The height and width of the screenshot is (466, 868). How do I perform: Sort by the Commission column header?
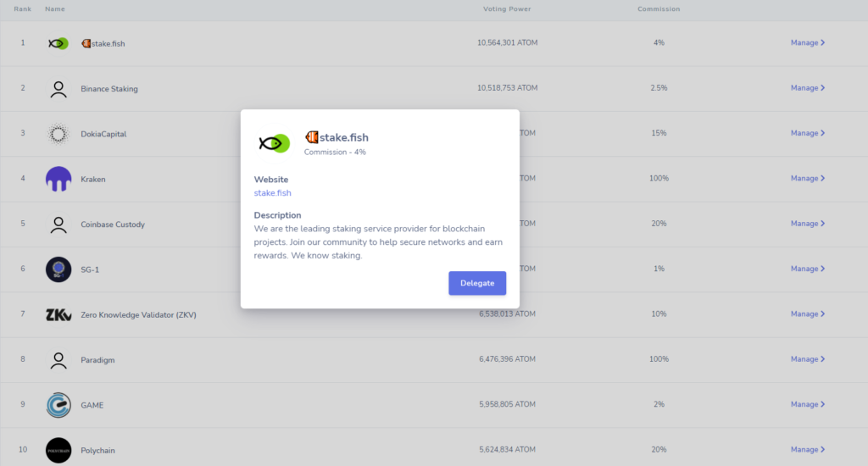(659, 8)
